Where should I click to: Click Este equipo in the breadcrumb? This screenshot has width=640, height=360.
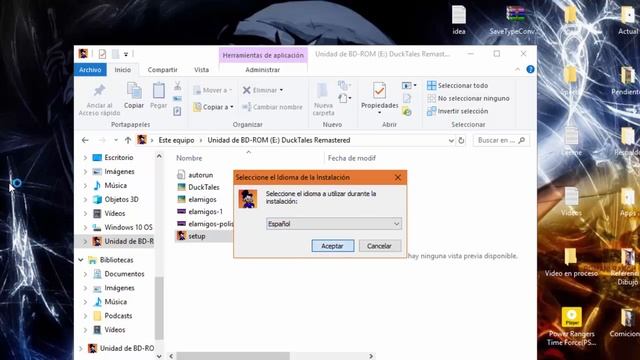tap(176, 140)
